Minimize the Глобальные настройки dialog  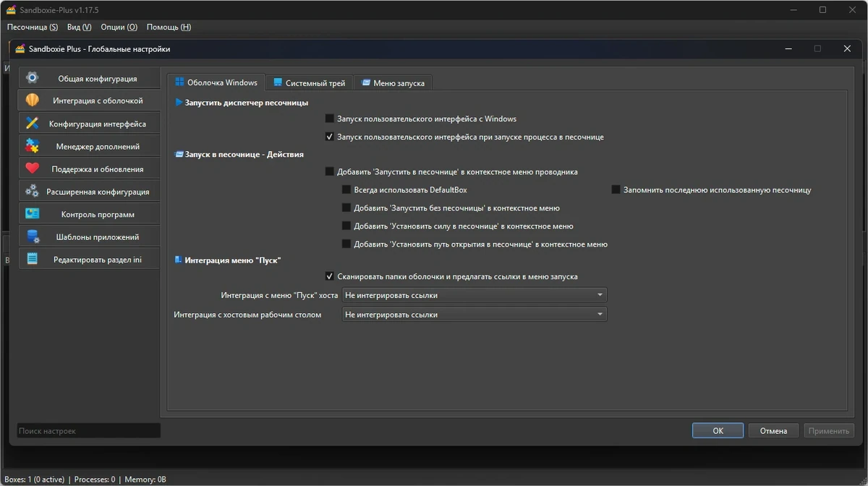(788, 48)
